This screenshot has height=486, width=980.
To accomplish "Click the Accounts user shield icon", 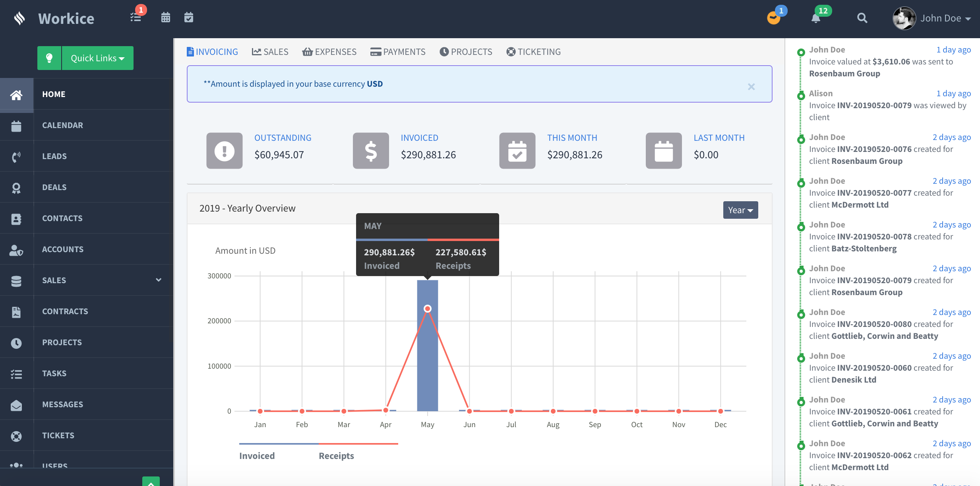I will pyautogui.click(x=16, y=250).
